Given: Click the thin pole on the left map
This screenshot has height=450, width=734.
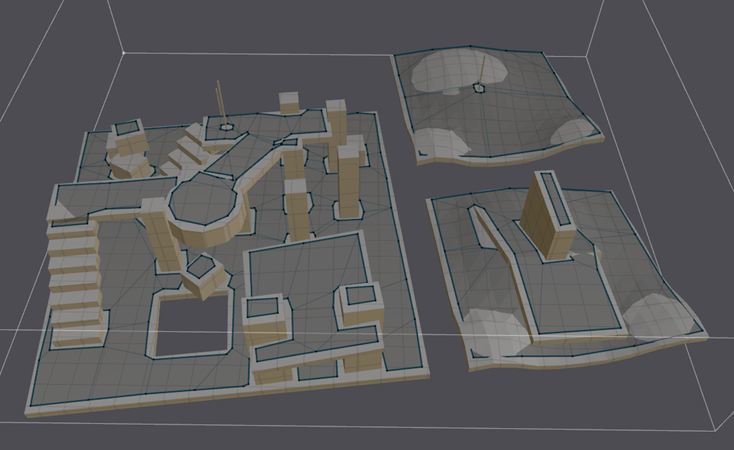Looking at the screenshot, I should point(219,105).
